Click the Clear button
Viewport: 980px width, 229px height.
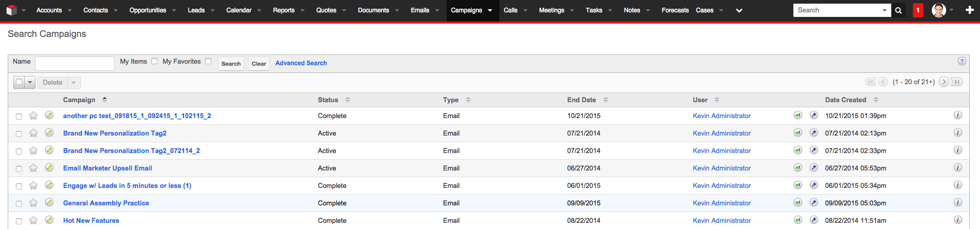(259, 64)
